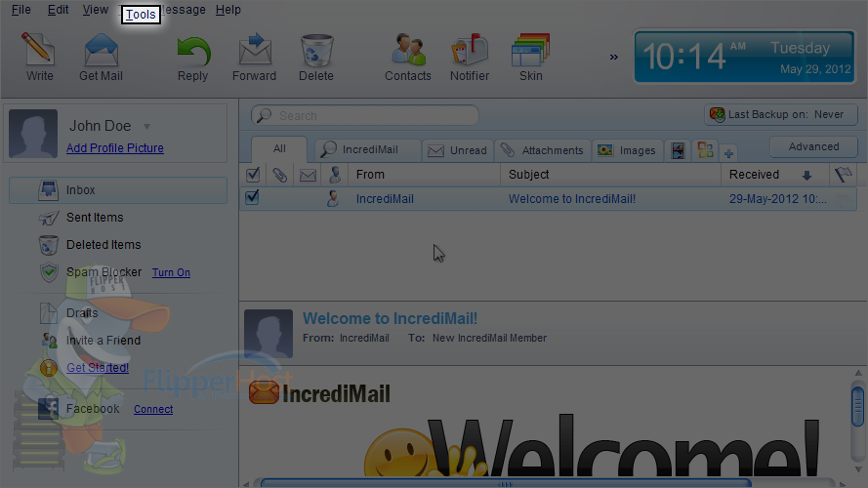Open the View menu
The image size is (868, 488).
(x=96, y=10)
